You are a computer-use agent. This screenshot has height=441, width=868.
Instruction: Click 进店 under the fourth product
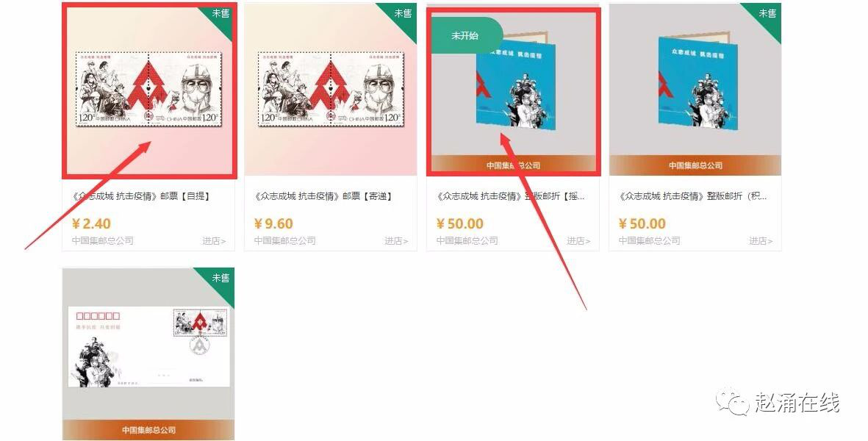761,240
